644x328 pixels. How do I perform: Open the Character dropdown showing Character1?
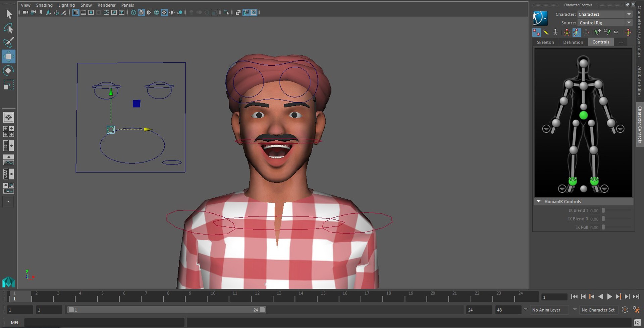pos(605,14)
